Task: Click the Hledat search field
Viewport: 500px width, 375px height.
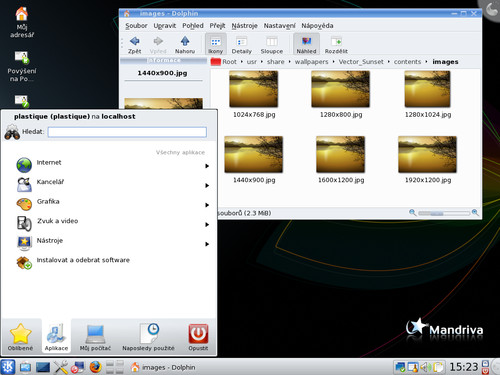Action: (x=127, y=132)
